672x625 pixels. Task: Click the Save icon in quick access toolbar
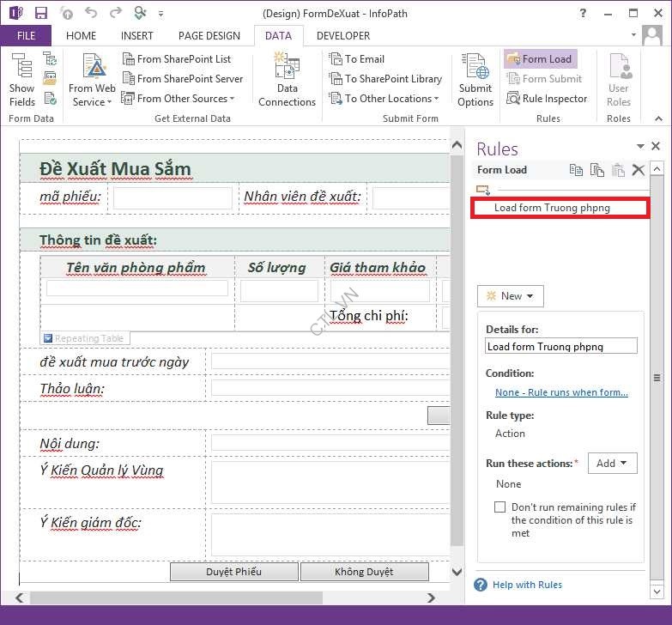coord(40,13)
